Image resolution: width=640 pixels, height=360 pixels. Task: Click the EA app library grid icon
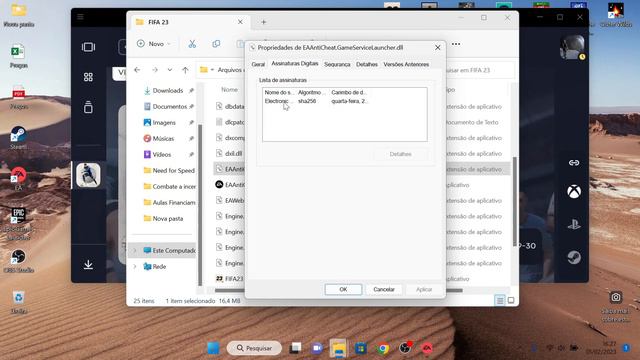click(88, 77)
